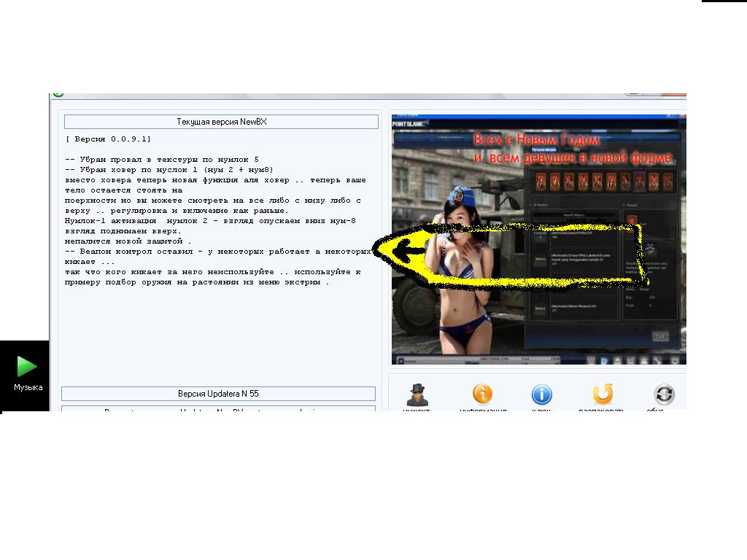Click the 'Текущая версия NewBX' header
This screenshot has height=560, width=747.
(222, 122)
